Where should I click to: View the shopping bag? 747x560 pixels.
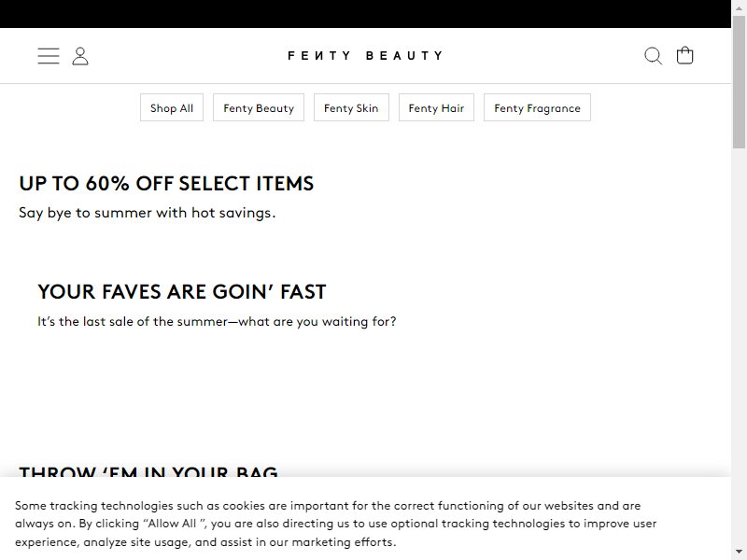pos(685,55)
